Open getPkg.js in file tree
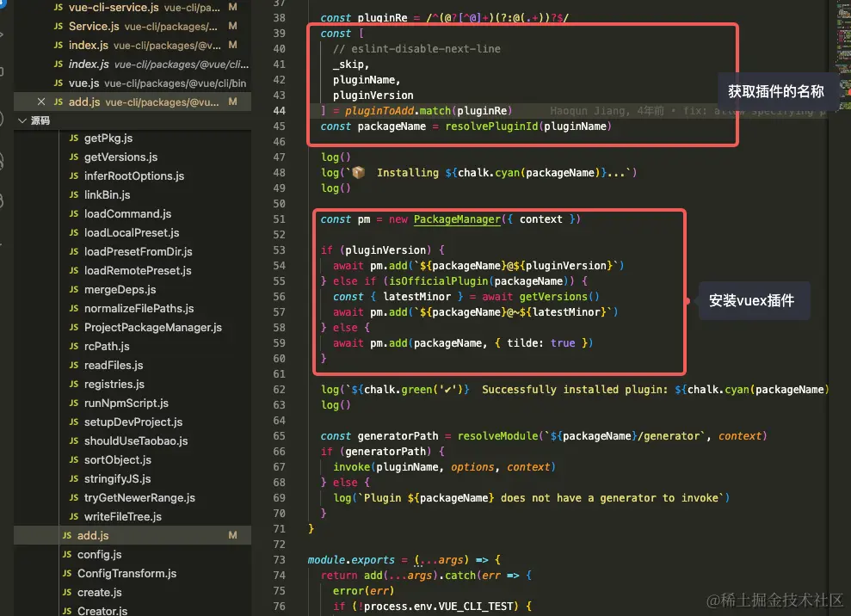 click(x=108, y=138)
